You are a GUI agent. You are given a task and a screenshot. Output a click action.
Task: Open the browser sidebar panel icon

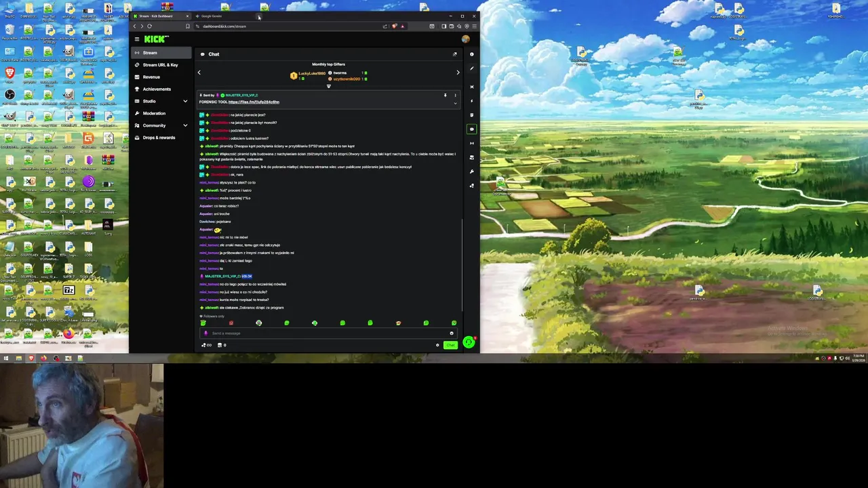[443, 26]
